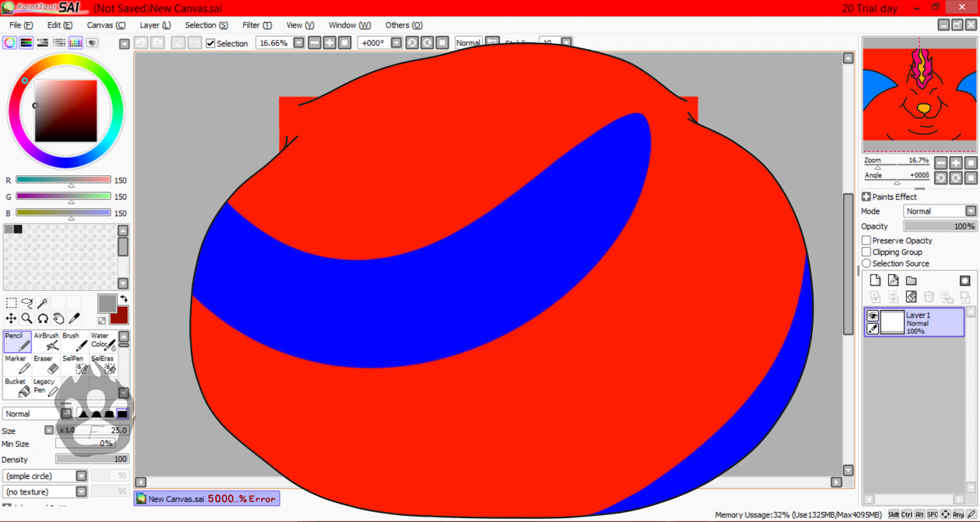The image size is (980, 522).
Task: Clear the layer with eraser icon
Action: (x=911, y=297)
